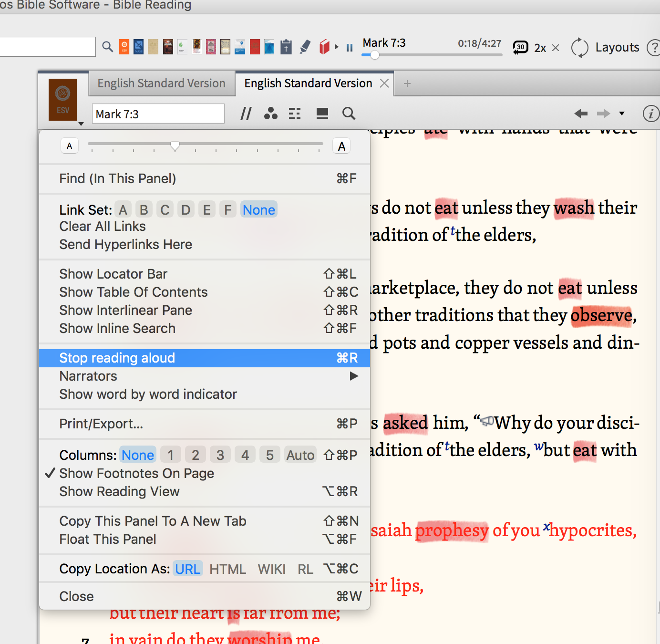Screen dimensions: 660x644
Task: Open the panel information icon
Action: [x=651, y=114]
